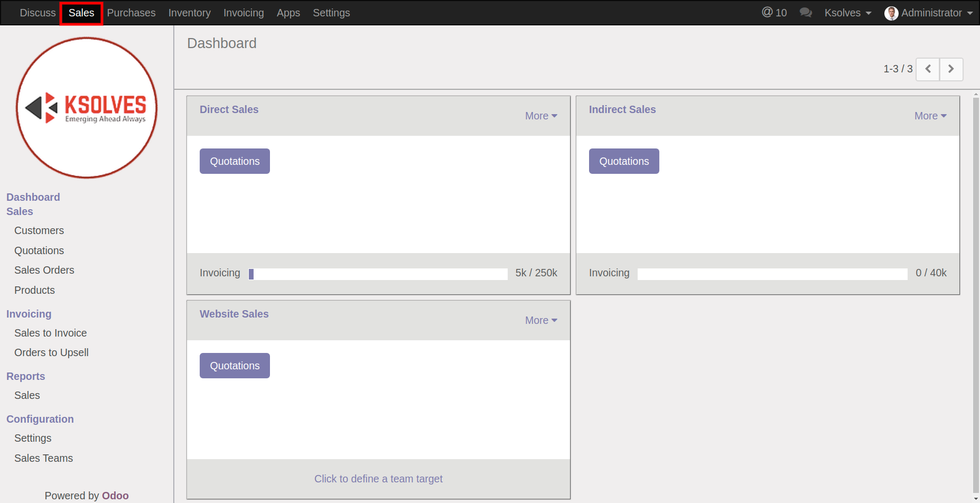This screenshot has width=980, height=503.
Task: Open the Ksolves company switcher dropdown
Action: click(847, 13)
